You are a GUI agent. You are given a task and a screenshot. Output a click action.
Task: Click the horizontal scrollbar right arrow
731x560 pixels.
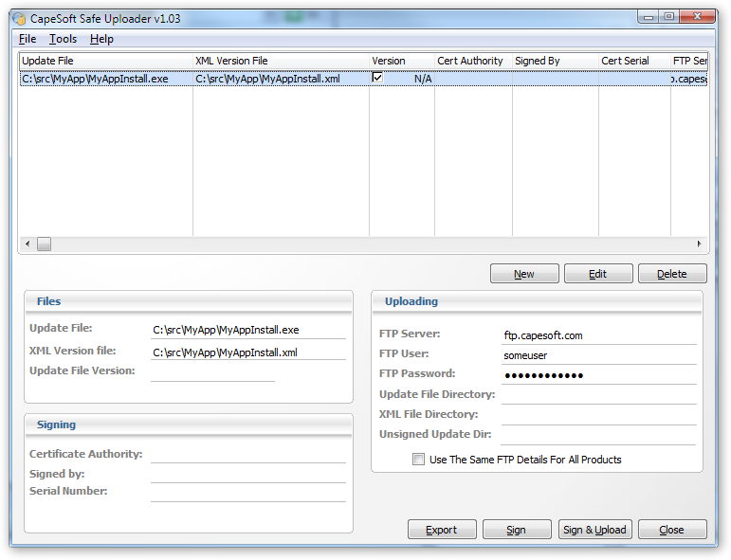(x=700, y=244)
